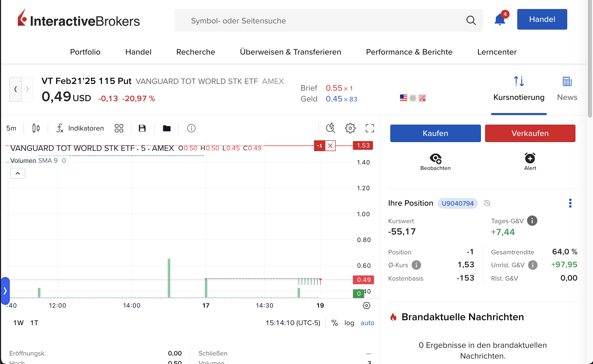
Task: Click the Kaufen button
Action: (x=435, y=133)
